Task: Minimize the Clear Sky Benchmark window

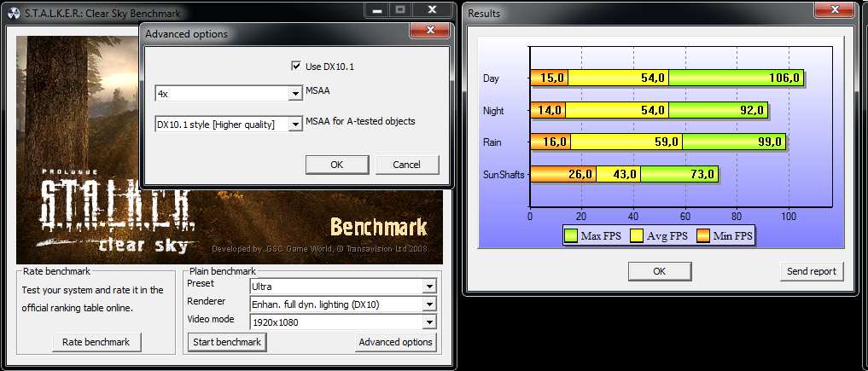Action: pos(377,9)
